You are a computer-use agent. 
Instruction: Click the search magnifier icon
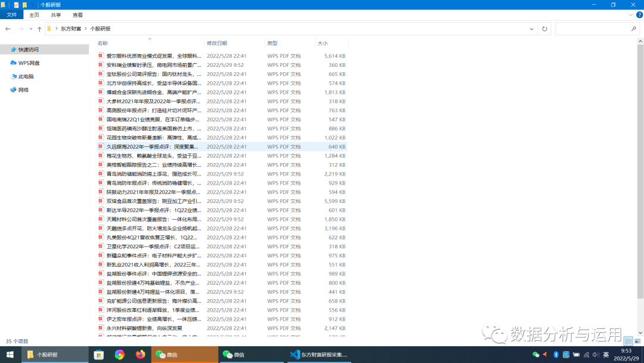(634, 29)
